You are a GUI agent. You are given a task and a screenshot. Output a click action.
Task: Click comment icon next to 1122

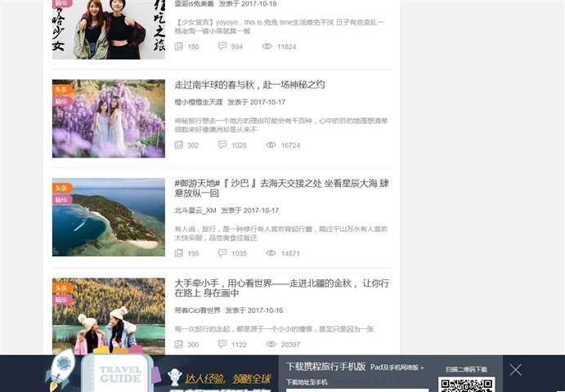pyautogui.click(x=222, y=345)
